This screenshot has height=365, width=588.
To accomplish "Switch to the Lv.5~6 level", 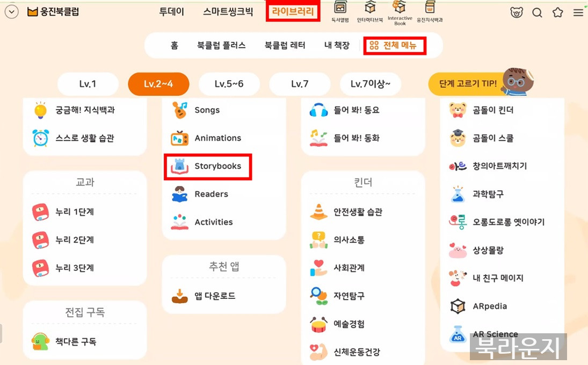I will click(x=229, y=84).
